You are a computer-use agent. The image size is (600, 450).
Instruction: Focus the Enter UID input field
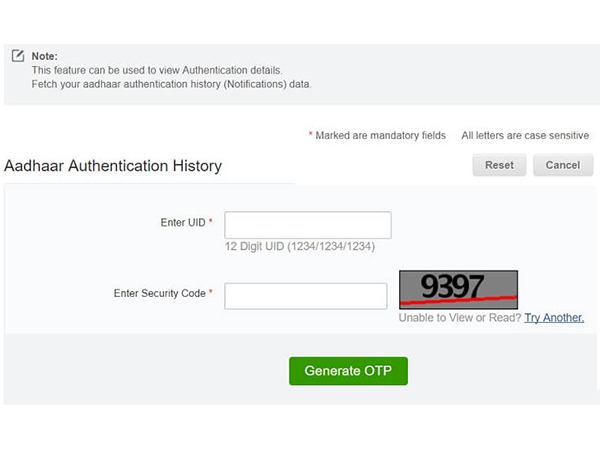[x=307, y=225]
